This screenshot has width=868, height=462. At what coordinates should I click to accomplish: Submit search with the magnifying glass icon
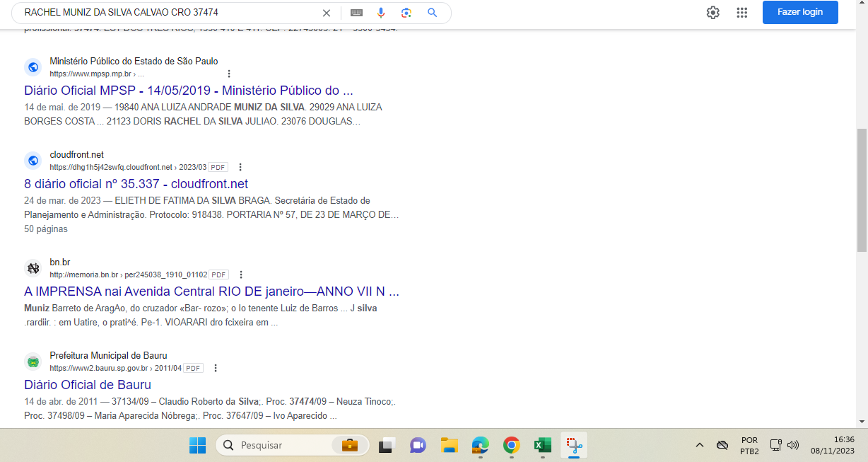[432, 13]
